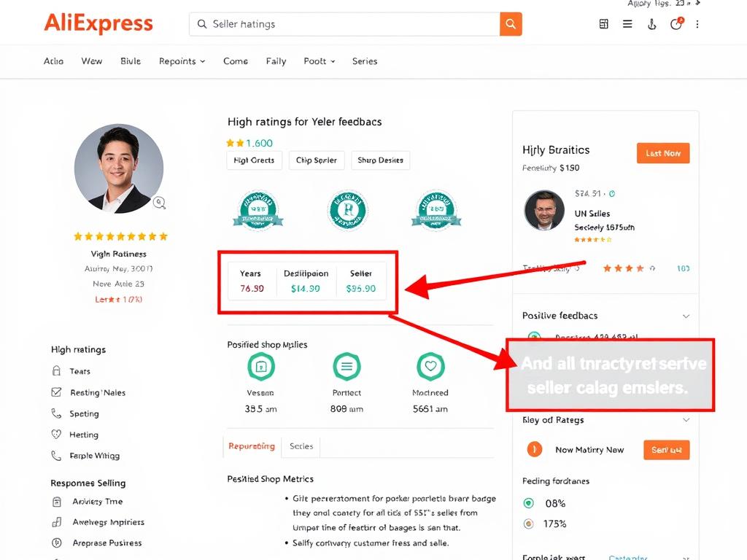Click the seller profile photo

[119, 168]
